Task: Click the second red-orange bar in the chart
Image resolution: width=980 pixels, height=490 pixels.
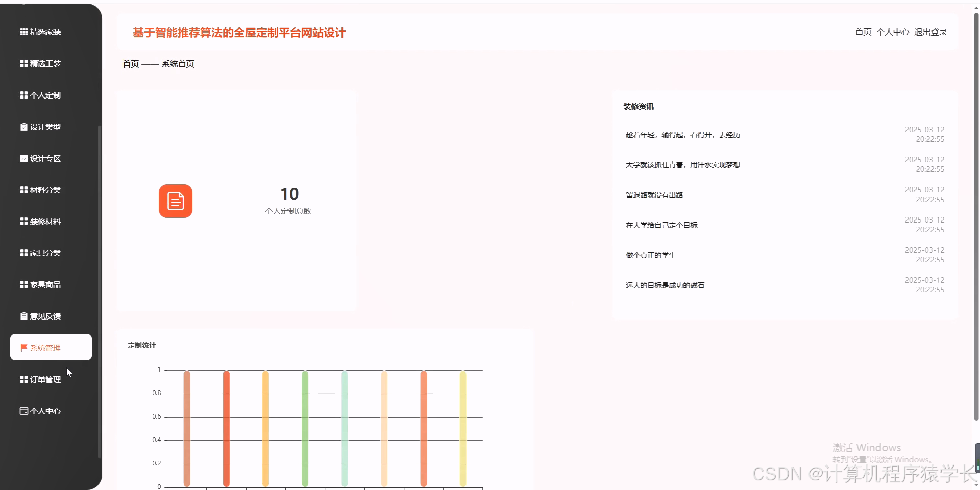Action: click(x=226, y=428)
